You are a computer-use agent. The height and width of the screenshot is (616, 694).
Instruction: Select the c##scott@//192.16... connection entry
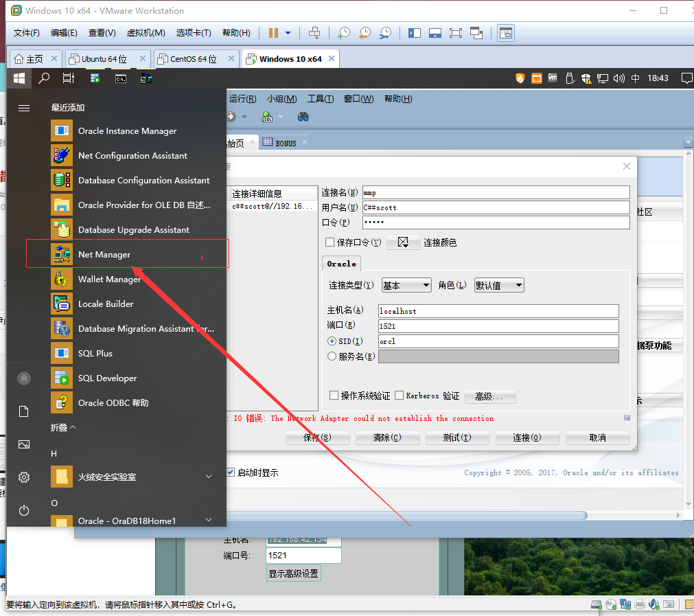[273, 207]
